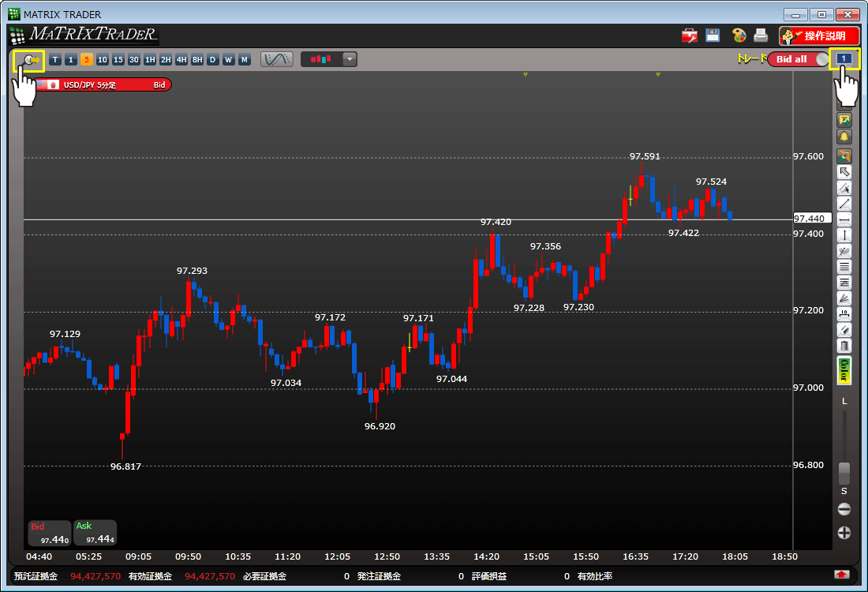Click the clock-with-arrow icon in the toolbar
The width and height of the screenshot is (868, 592).
pyautogui.click(x=29, y=60)
